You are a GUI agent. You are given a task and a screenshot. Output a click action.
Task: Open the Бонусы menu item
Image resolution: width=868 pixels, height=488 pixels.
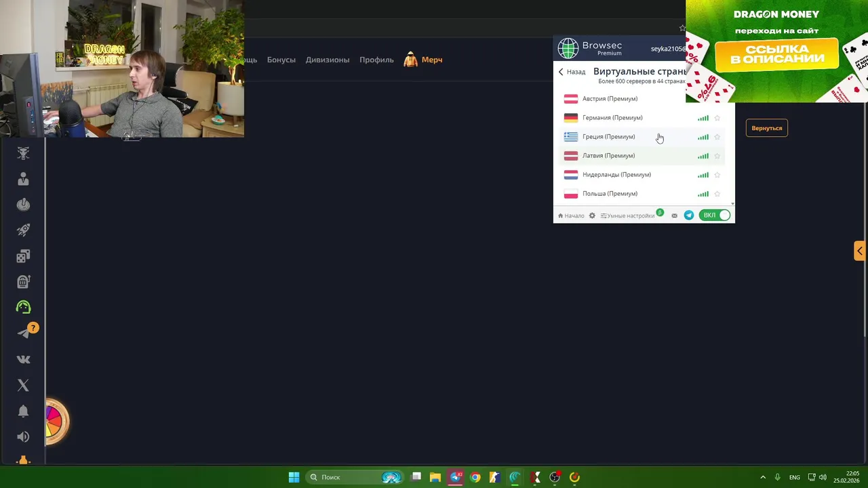pyautogui.click(x=281, y=60)
